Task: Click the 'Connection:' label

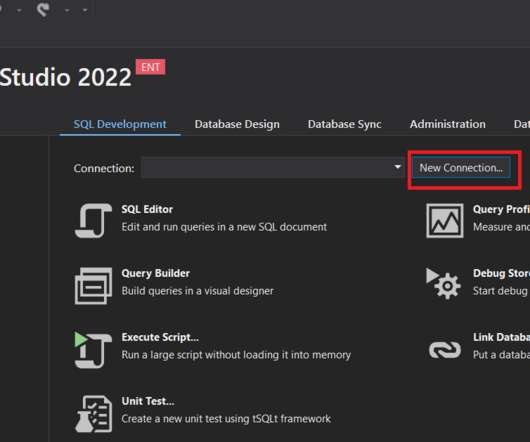Action: coord(104,168)
